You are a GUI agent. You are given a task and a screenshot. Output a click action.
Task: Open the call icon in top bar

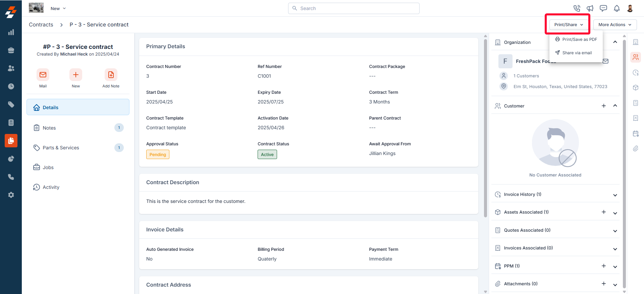pyautogui.click(x=577, y=8)
